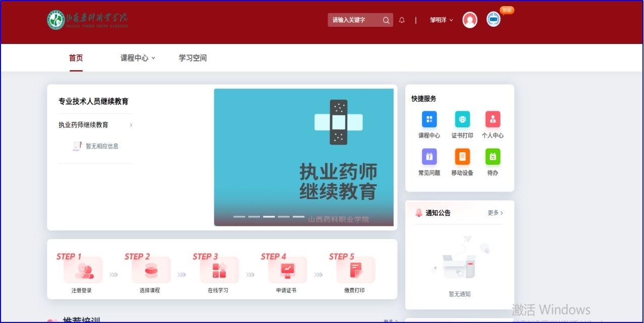Go to the 学习空间 tab
Screen dimensions: 644x323
pyautogui.click(x=193, y=58)
